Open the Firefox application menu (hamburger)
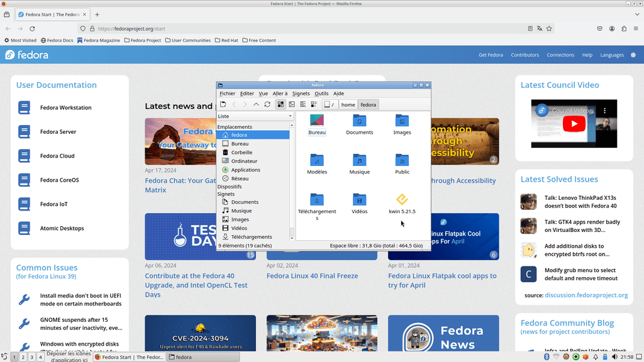Image resolution: width=644 pixels, height=362 pixels. tap(636, 29)
